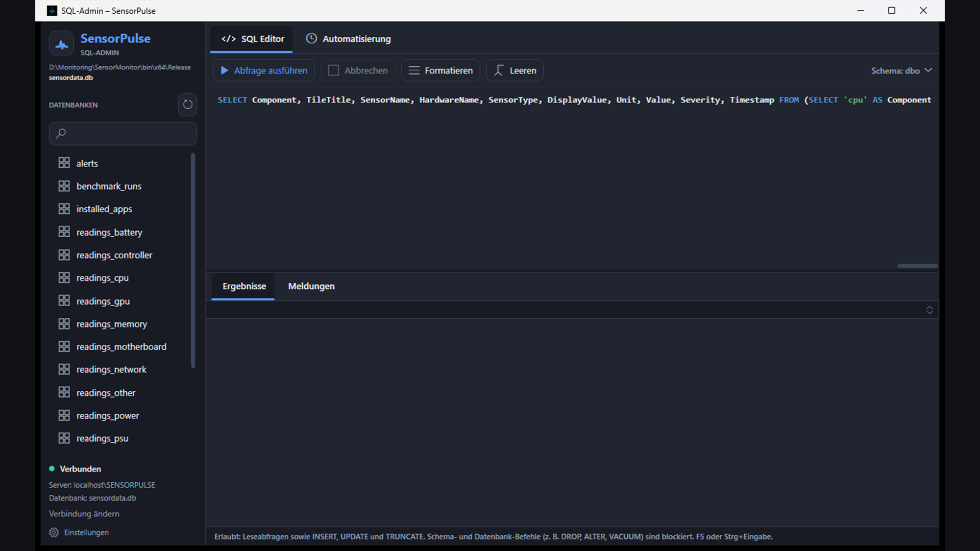The width and height of the screenshot is (980, 551).
Task: Click Verbindung ändern link
Action: [84, 514]
